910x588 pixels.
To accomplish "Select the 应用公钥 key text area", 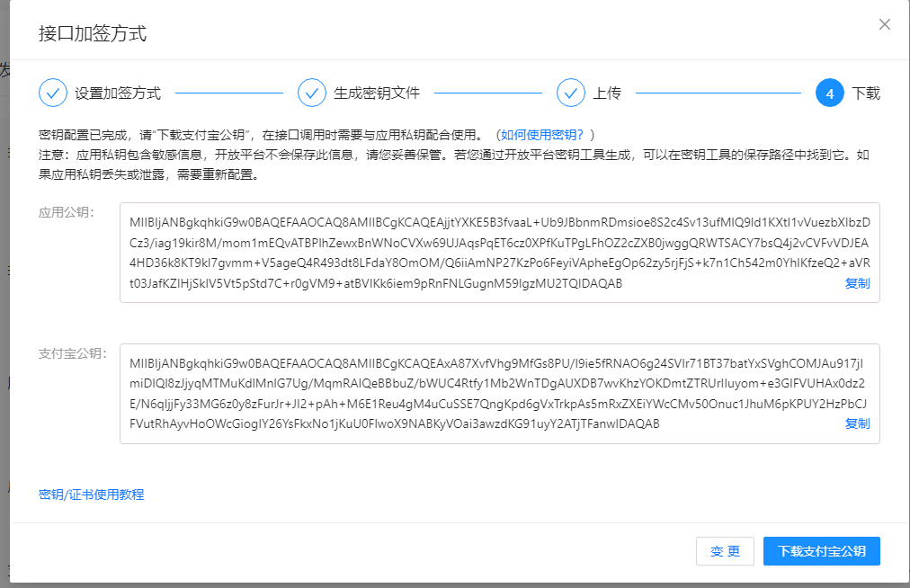I will click(x=495, y=252).
